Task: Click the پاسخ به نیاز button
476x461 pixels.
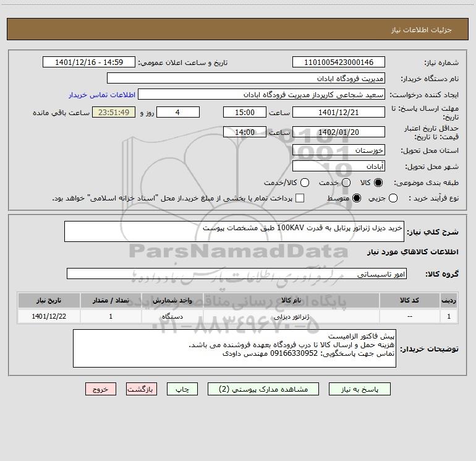Action: (359, 389)
